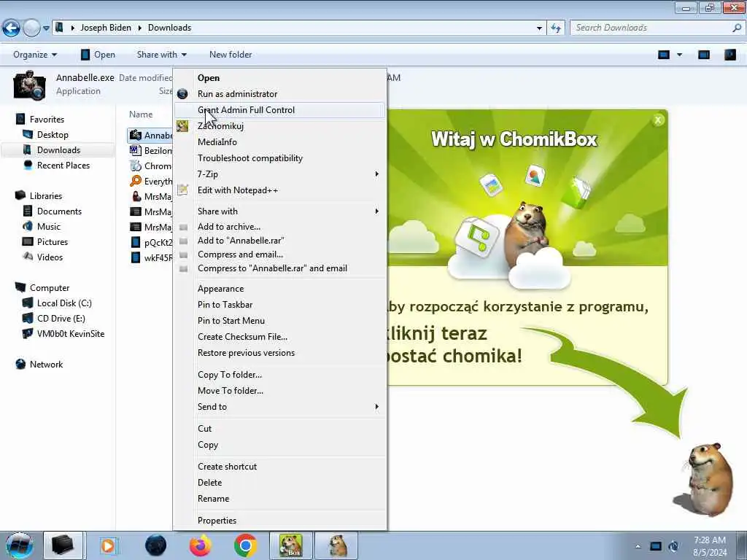Viewport: 747px width, 560px height.
Task: Choose Edit with Notepad++
Action: tap(237, 190)
